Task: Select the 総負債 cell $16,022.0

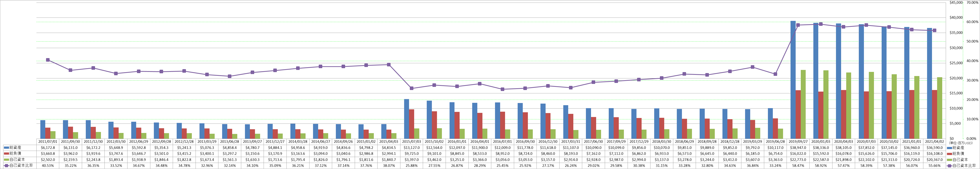Action: click(x=798, y=153)
